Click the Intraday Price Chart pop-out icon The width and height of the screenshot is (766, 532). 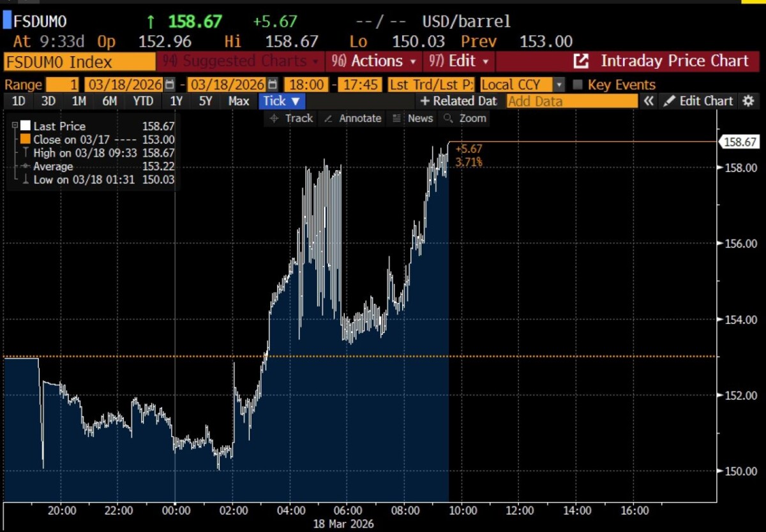pos(581,61)
